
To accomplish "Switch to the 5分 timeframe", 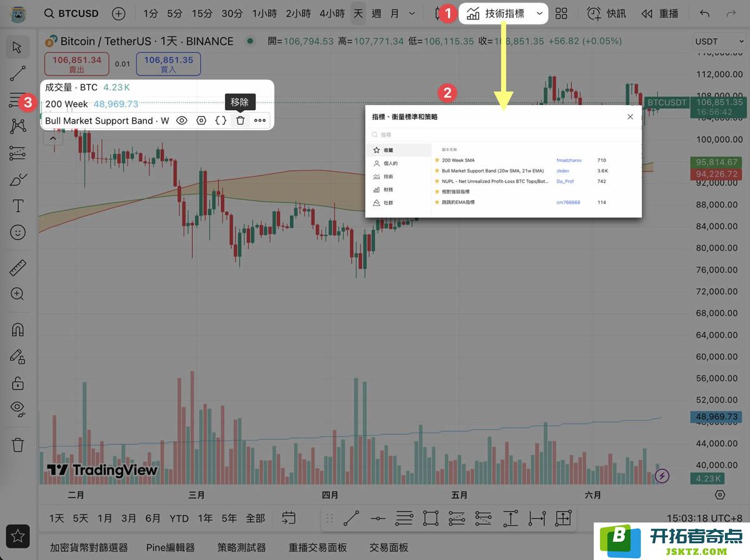I will [x=174, y=13].
